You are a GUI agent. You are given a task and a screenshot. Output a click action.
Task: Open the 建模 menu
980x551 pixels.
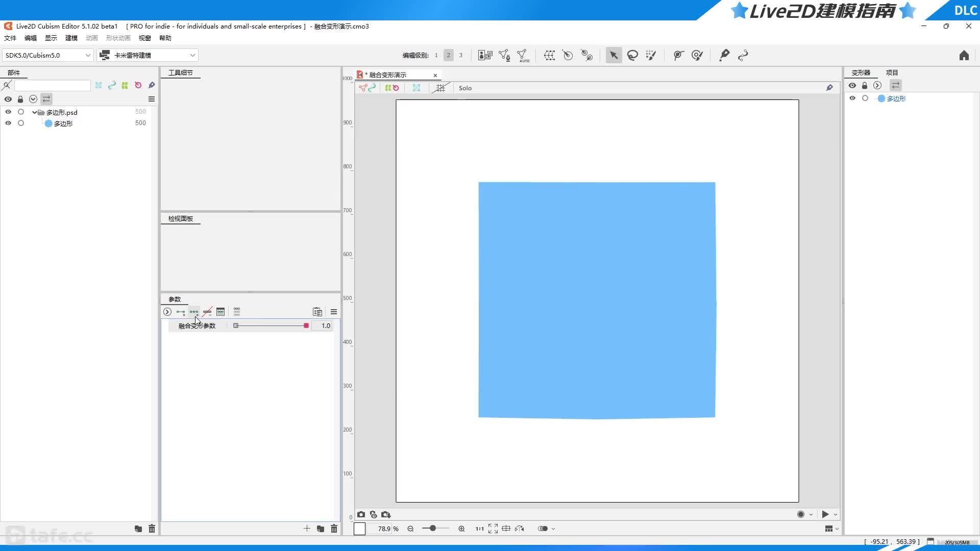(x=71, y=38)
